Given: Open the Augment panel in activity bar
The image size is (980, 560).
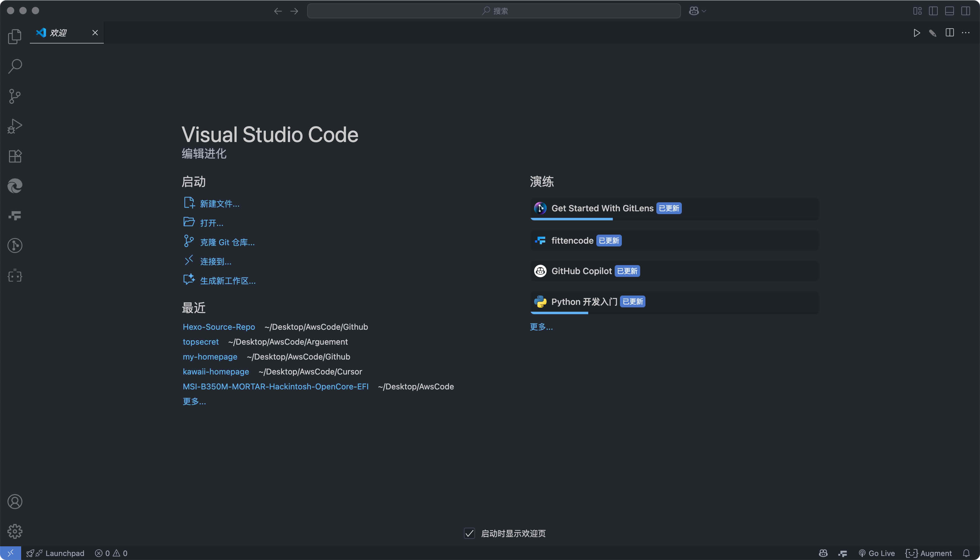Looking at the screenshot, I should [x=15, y=275].
